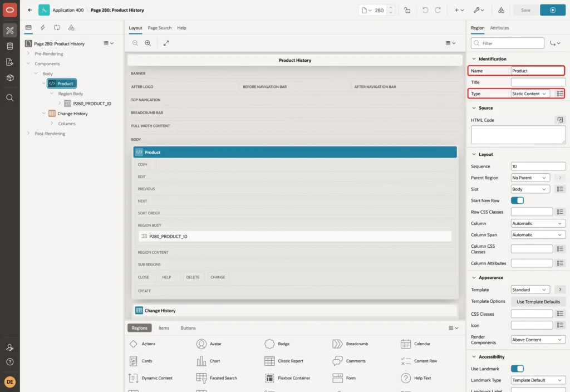Open the App Builder icon in sidebar
570x392 pixels.
[10, 31]
